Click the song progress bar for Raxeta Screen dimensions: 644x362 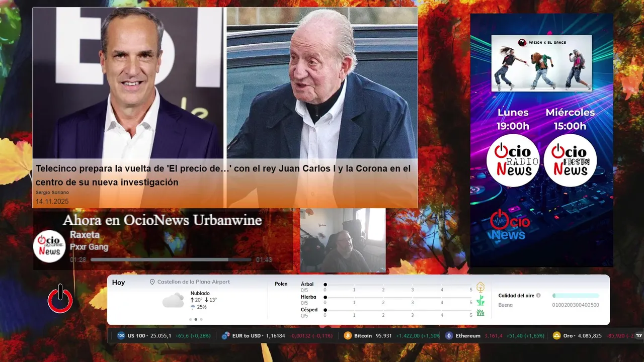tap(171, 260)
